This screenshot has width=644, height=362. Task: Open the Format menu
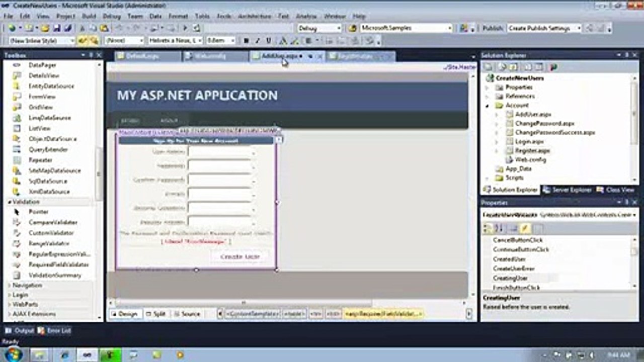(178, 16)
